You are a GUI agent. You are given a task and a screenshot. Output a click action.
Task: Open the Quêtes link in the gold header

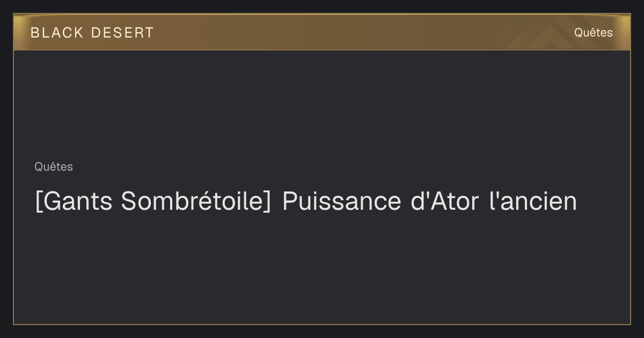pyautogui.click(x=593, y=33)
